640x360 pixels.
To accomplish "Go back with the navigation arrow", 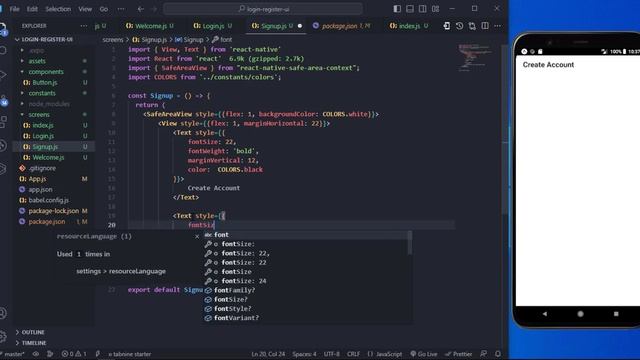I will (x=140, y=9).
